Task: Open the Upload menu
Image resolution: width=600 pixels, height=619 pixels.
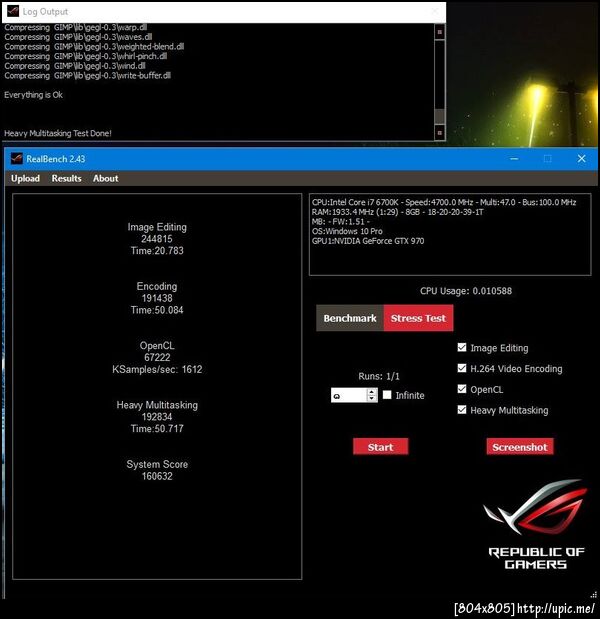Action: [x=25, y=178]
